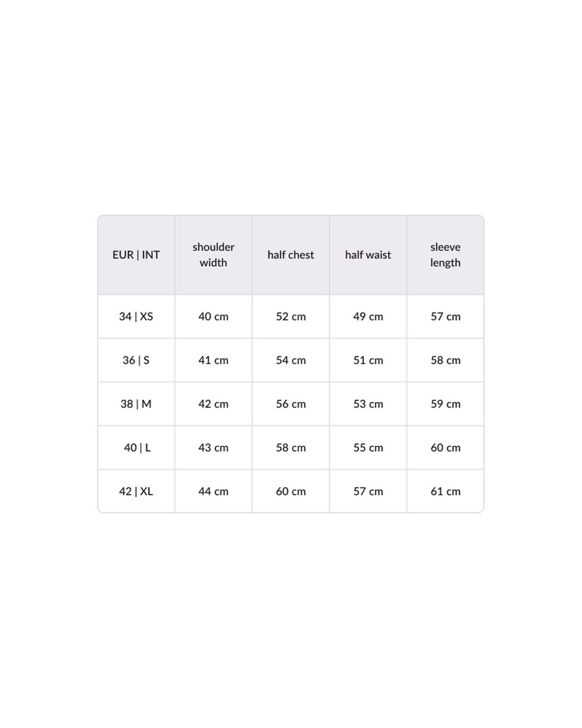
Task: Choose the 38 | M size cell
Action: pyautogui.click(x=136, y=404)
